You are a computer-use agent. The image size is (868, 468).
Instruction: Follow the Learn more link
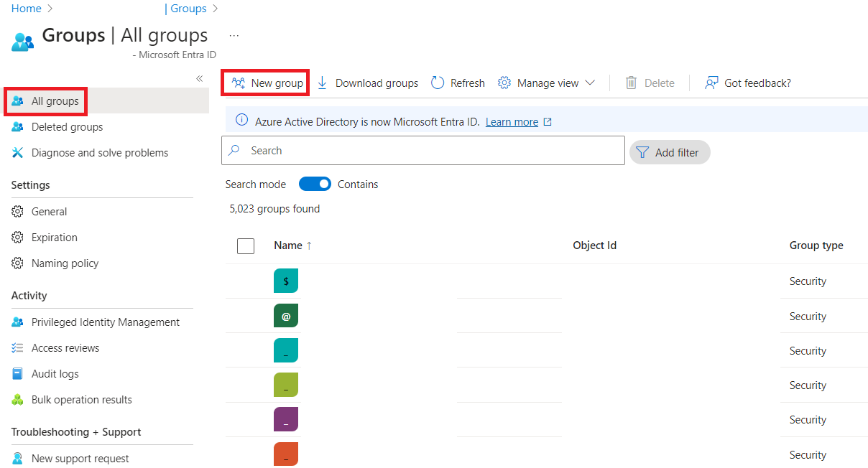pos(512,122)
